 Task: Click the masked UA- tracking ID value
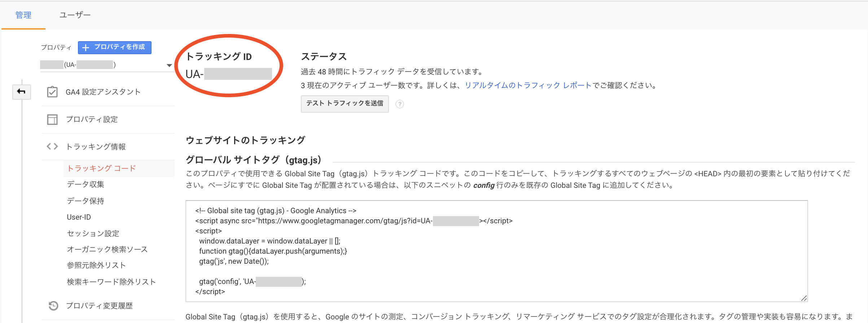pos(229,74)
